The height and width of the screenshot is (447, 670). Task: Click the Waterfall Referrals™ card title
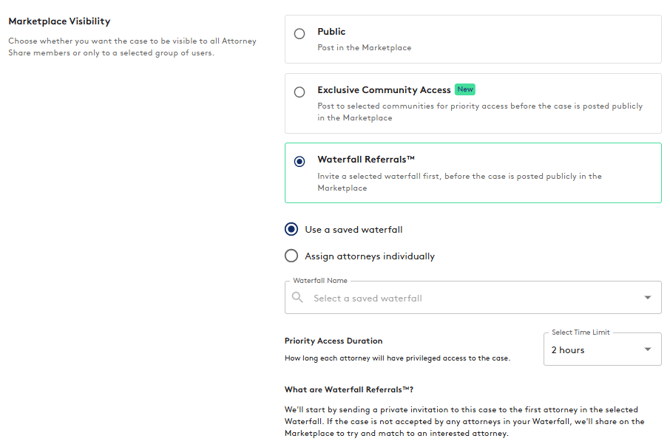point(366,159)
